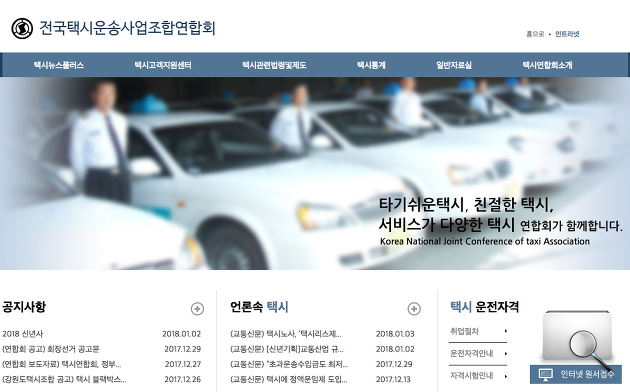
Task: Click the monitor icon on 인터넷 원서접수
Action: (x=546, y=374)
